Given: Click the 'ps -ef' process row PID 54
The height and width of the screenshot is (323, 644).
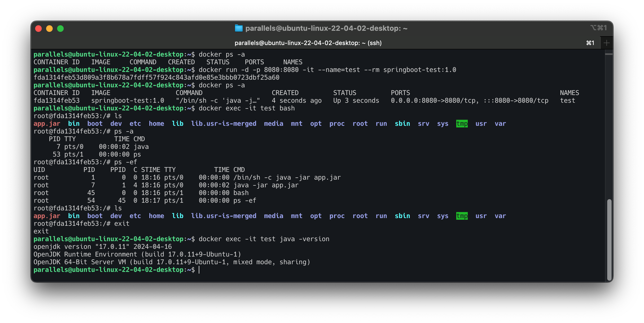Looking at the screenshot, I should pos(145,201).
